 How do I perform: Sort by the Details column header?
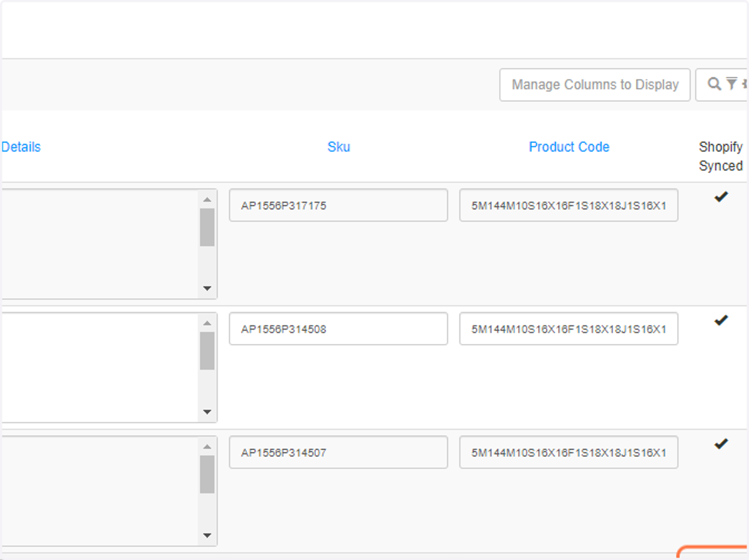click(x=21, y=147)
